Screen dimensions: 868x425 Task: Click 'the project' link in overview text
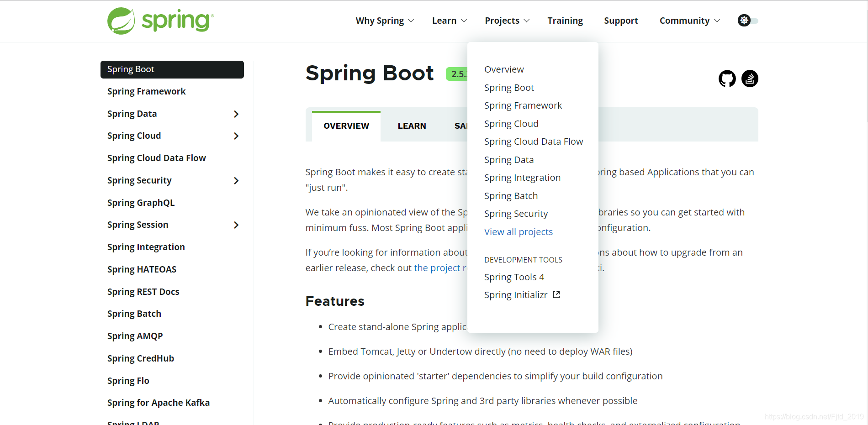440,268
